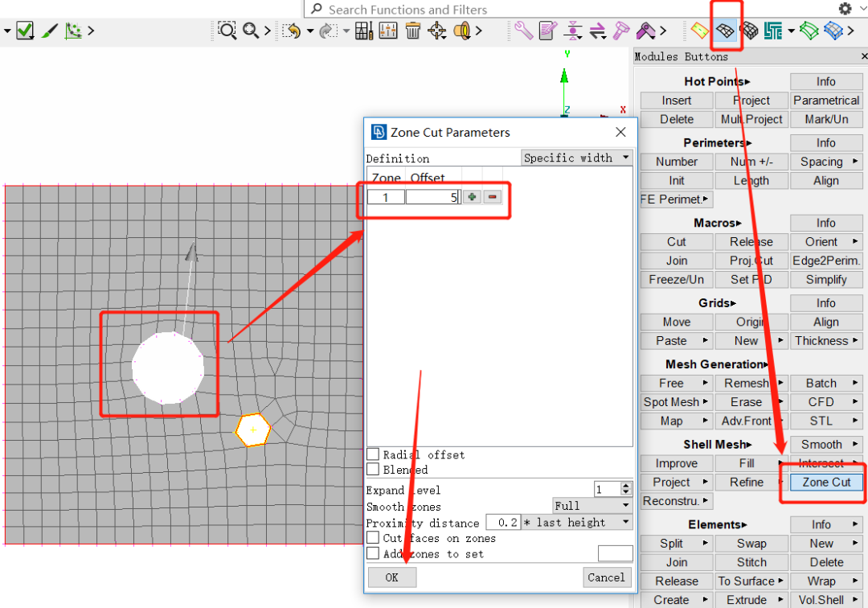The height and width of the screenshot is (608, 868).
Task: Click the axes with points icon
Action: 73,31
